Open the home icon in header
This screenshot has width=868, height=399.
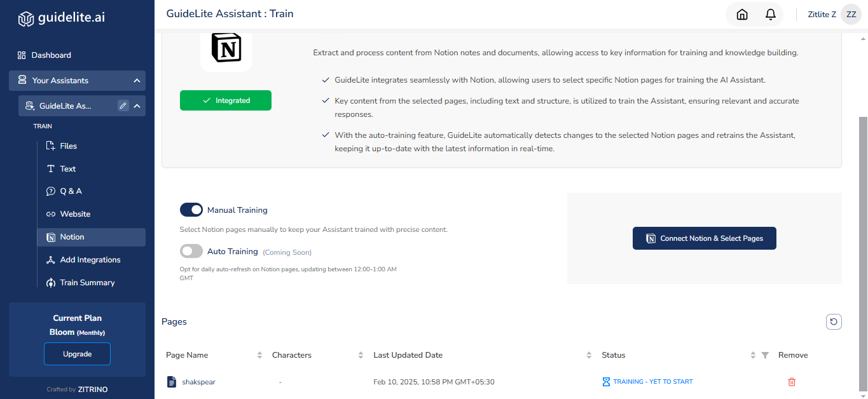[x=741, y=15]
